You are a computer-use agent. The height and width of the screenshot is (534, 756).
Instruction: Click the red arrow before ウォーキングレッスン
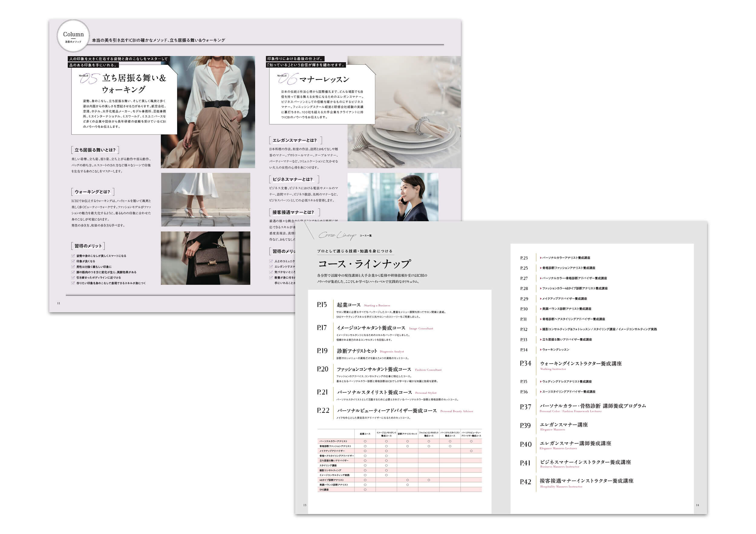coord(541,350)
